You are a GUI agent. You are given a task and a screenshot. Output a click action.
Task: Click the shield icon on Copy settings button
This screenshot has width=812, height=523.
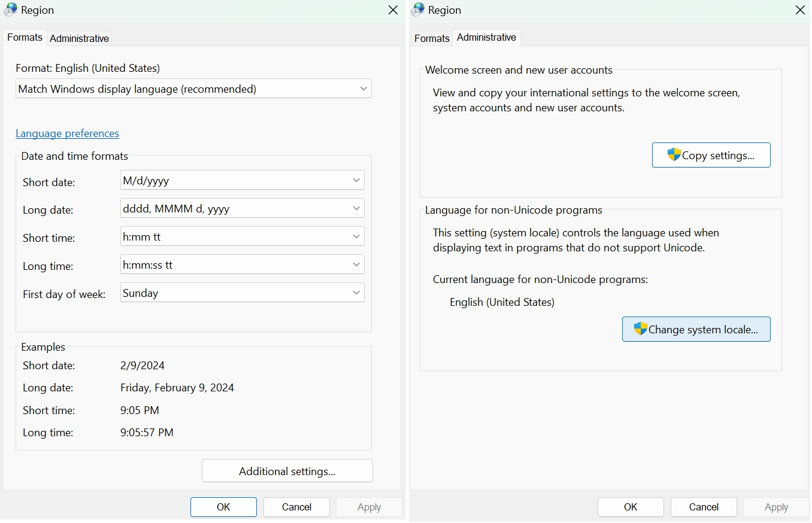674,155
